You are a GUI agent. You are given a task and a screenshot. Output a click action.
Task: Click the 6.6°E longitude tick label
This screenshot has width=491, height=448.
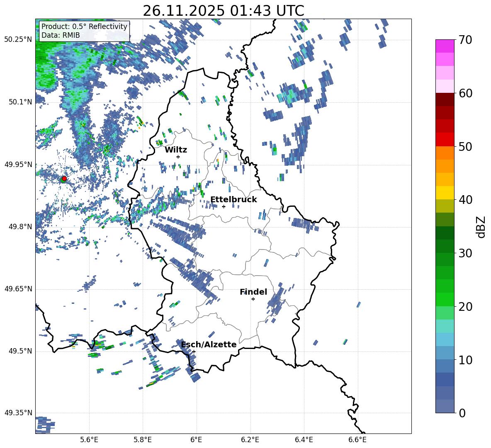pos(357,440)
